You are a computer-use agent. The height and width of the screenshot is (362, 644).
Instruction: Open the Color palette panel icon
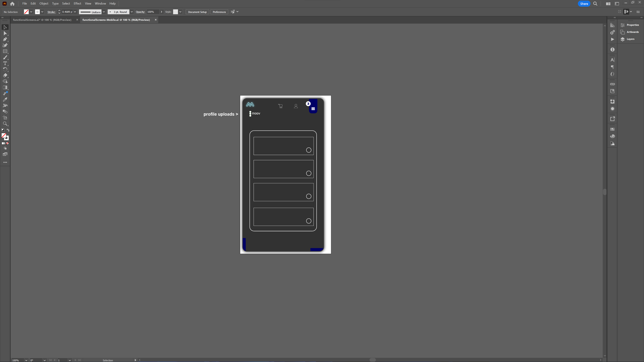612,136
